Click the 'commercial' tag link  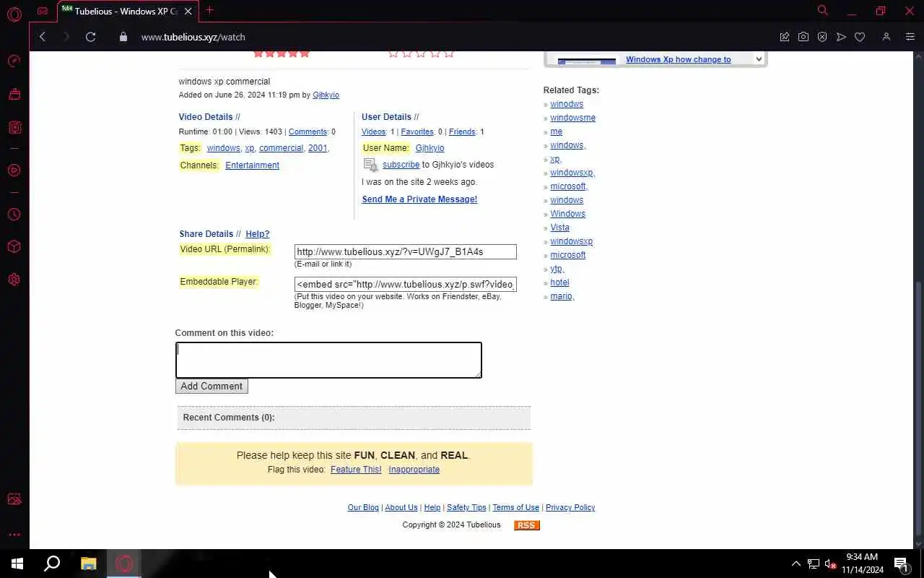[281, 148]
